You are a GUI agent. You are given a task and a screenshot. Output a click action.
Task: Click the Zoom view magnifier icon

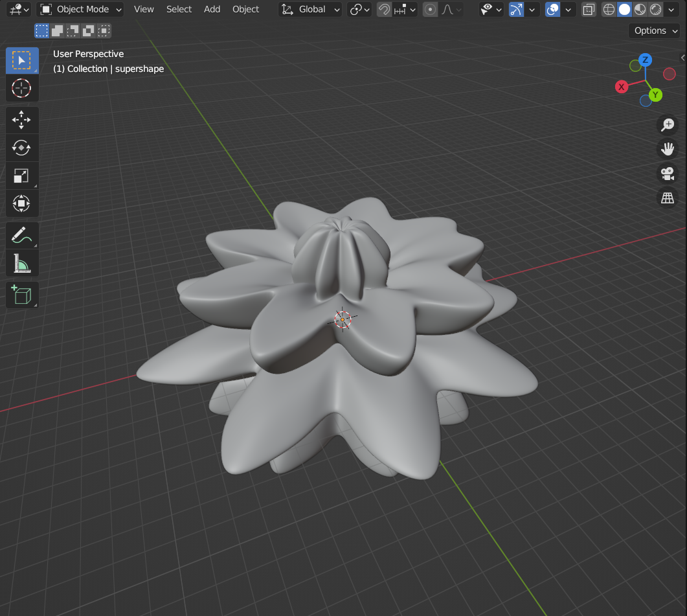(x=668, y=125)
